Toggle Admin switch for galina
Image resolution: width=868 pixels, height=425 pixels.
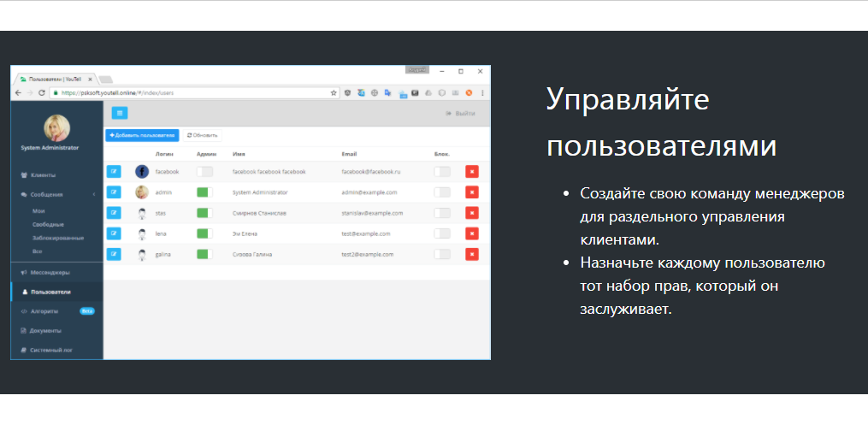[x=205, y=254]
